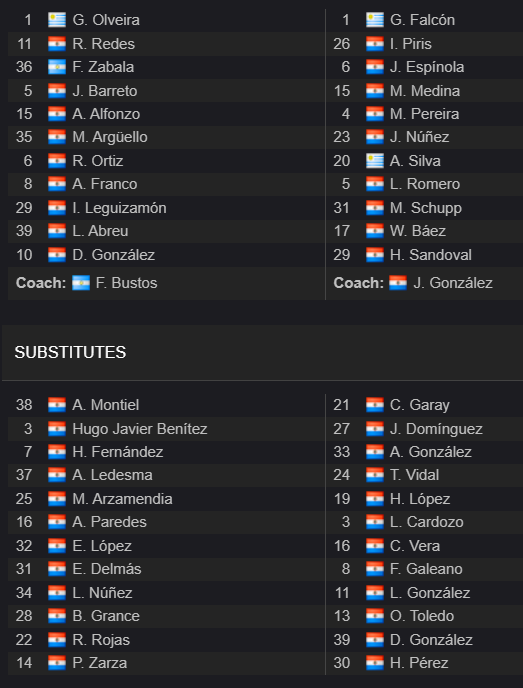Click the Paraguay flag beside A. Montiel
The image size is (523, 688).
coord(57,405)
